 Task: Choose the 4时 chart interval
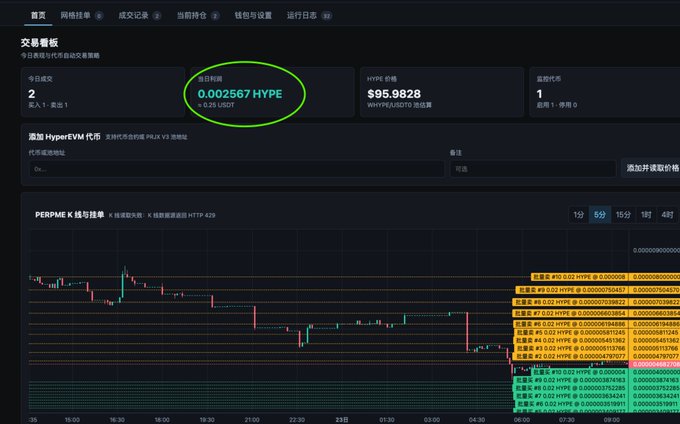pos(667,215)
